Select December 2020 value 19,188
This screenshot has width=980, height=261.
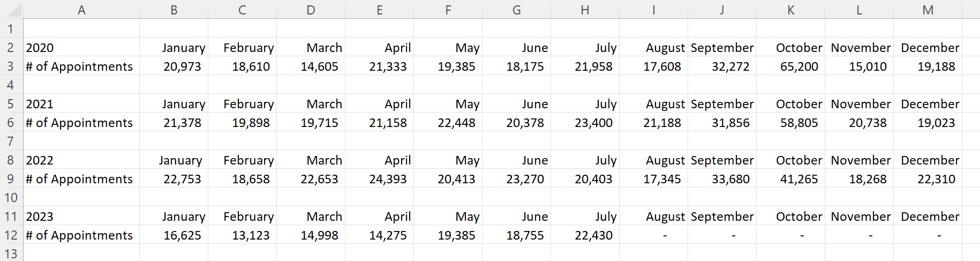coord(928,66)
